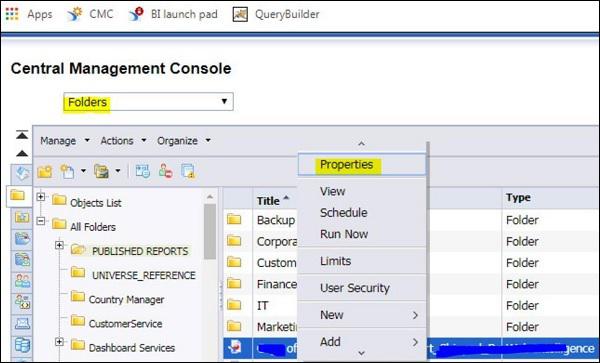Select the Users and Groups sidebar icon
Screen dimensions: 600x363
23,281
